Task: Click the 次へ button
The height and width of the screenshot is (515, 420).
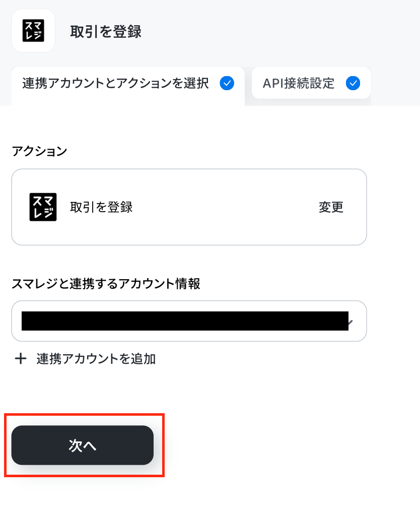Action: coord(83,445)
